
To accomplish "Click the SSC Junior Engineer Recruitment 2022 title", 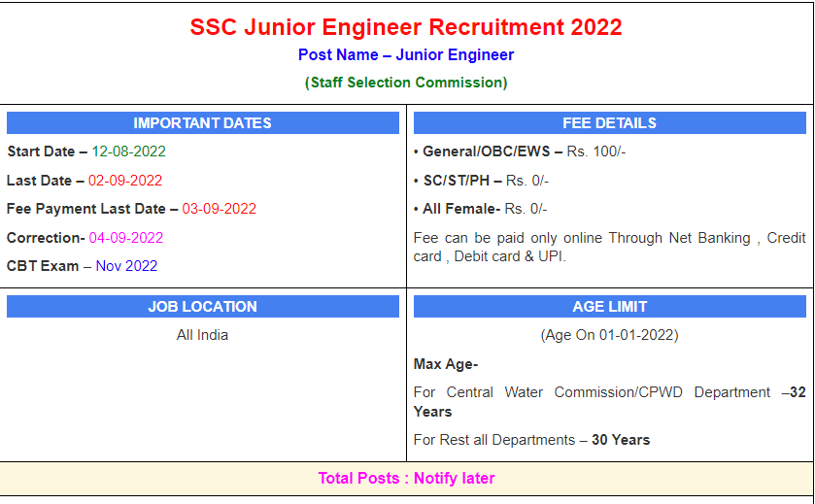I will (406, 27).
